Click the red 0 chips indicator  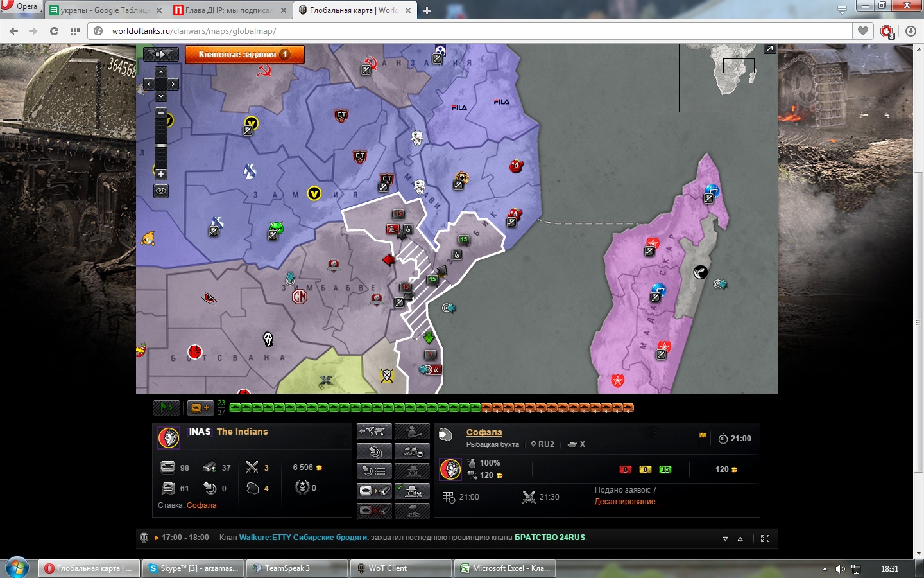626,469
